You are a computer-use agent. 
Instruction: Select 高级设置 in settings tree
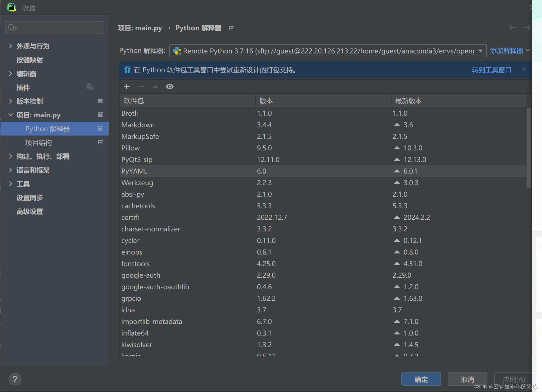[x=30, y=212]
